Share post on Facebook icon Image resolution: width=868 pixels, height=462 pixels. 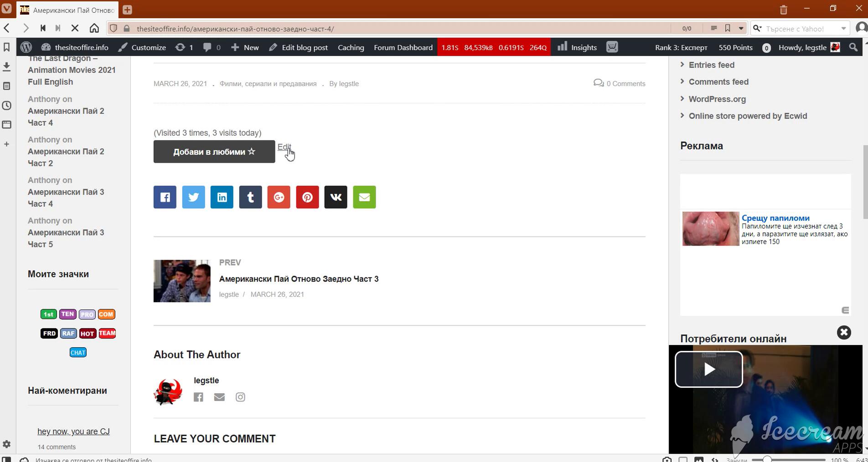pyautogui.click(x=165, y=197)
